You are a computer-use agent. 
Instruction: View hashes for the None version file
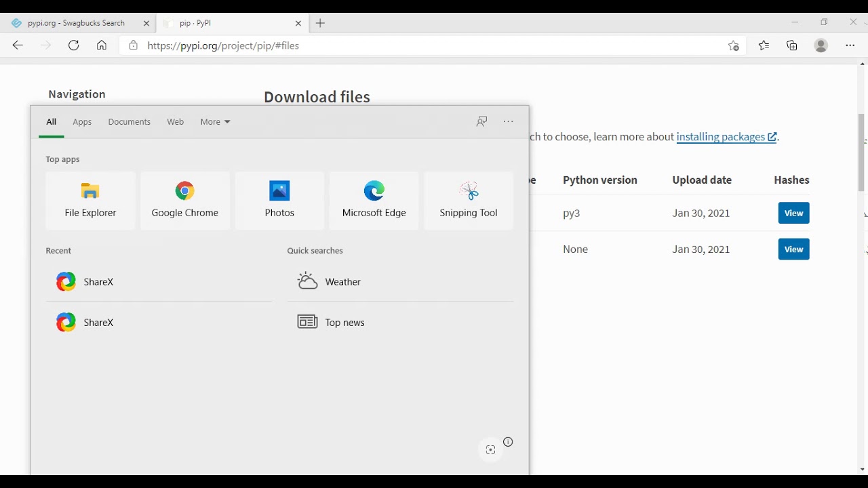[x=793, y=249]
